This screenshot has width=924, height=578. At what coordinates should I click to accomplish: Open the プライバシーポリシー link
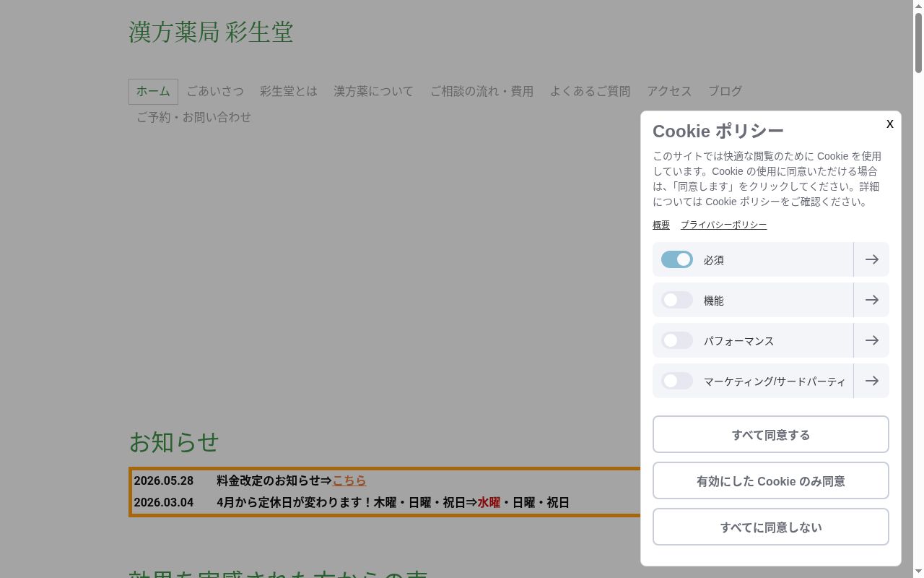(723, 225)
